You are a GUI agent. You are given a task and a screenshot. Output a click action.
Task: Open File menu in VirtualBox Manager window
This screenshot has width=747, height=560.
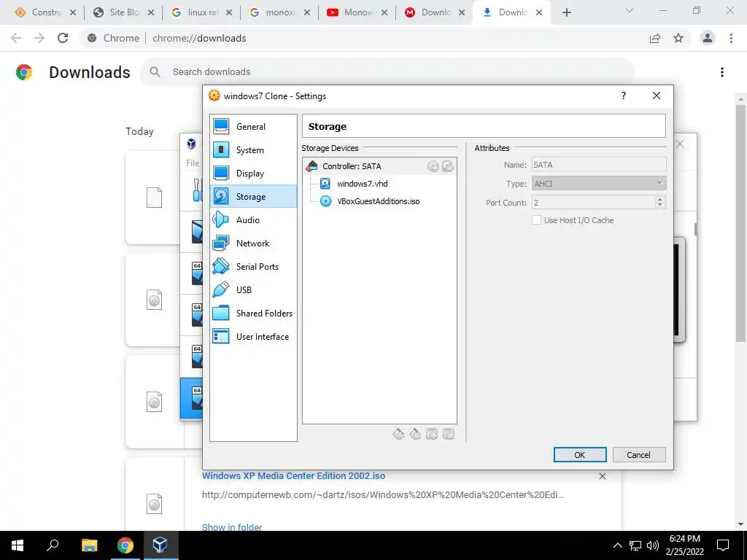tap(193, 163)
